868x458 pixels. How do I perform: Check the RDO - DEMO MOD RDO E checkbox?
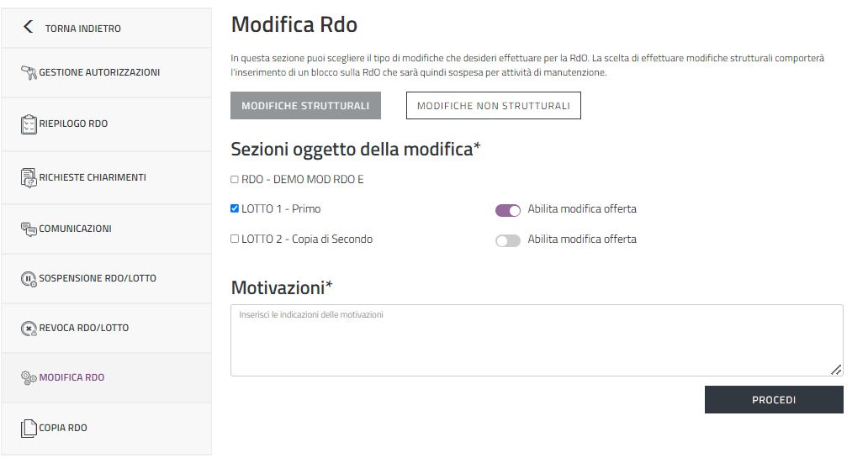tap(235, 180)
